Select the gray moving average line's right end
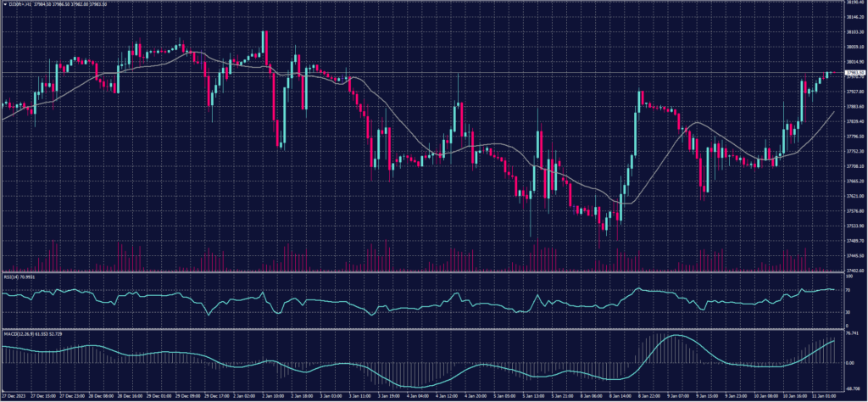The height and width of the screenshot is (402, 868). [x=834, y=111]
